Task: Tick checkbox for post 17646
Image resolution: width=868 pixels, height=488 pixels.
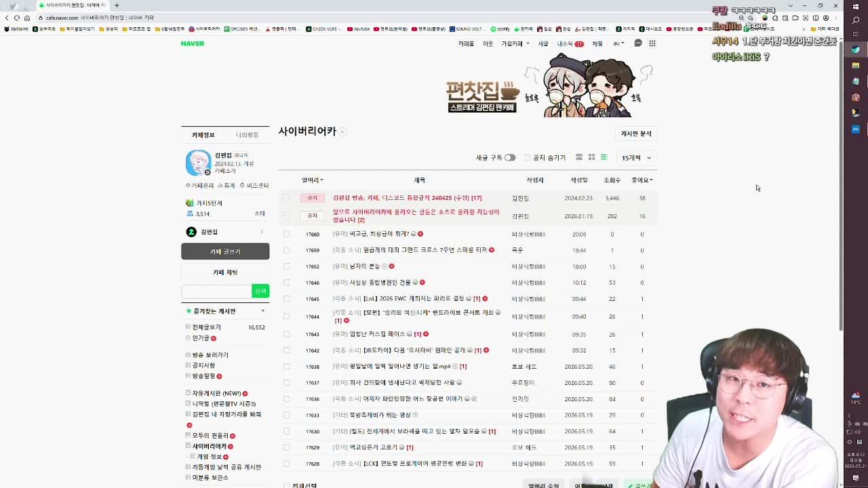Action: [286, 283]
